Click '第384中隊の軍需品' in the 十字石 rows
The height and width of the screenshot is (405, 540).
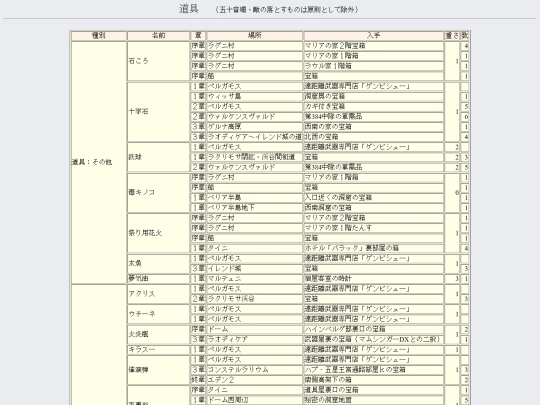coord(374,116)
